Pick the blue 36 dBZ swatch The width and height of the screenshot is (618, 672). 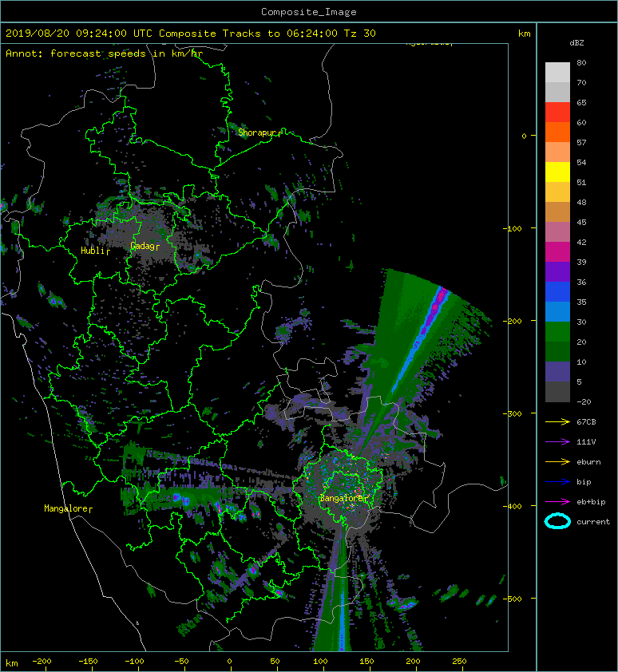click(x=557, y=291)
